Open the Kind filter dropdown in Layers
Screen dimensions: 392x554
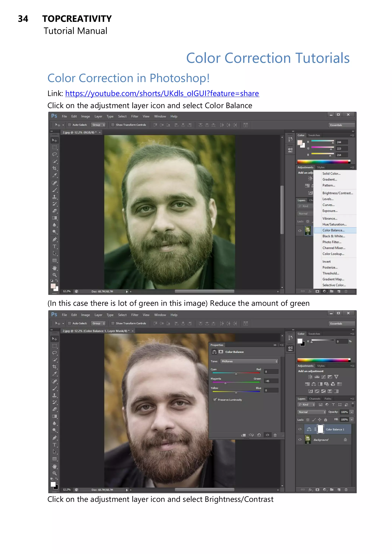click(306, 405)
